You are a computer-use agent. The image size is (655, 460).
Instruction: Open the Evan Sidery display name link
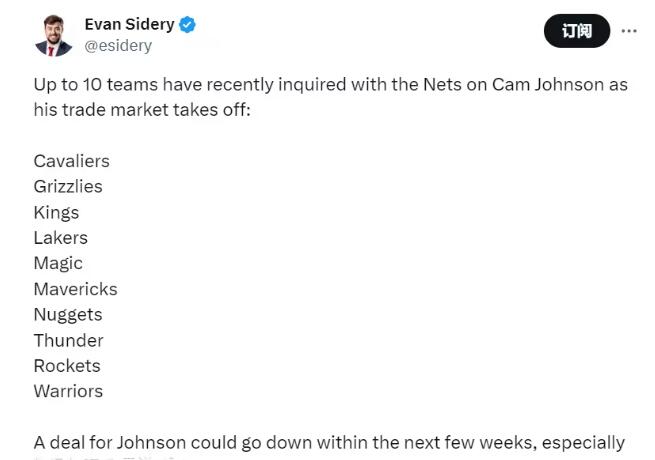(129, 24)
